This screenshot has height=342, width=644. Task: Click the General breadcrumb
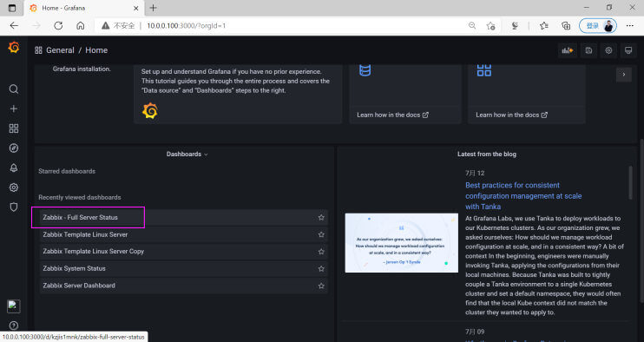click(60, 50)
